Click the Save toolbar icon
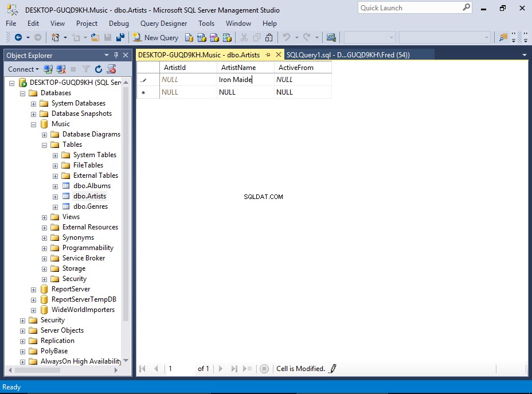Viewport: 532px width, 394px height. [108, 37]
